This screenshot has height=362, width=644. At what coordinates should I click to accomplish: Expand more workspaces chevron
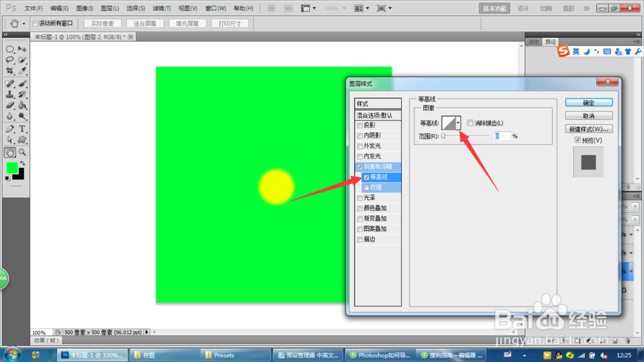[587, 8]
